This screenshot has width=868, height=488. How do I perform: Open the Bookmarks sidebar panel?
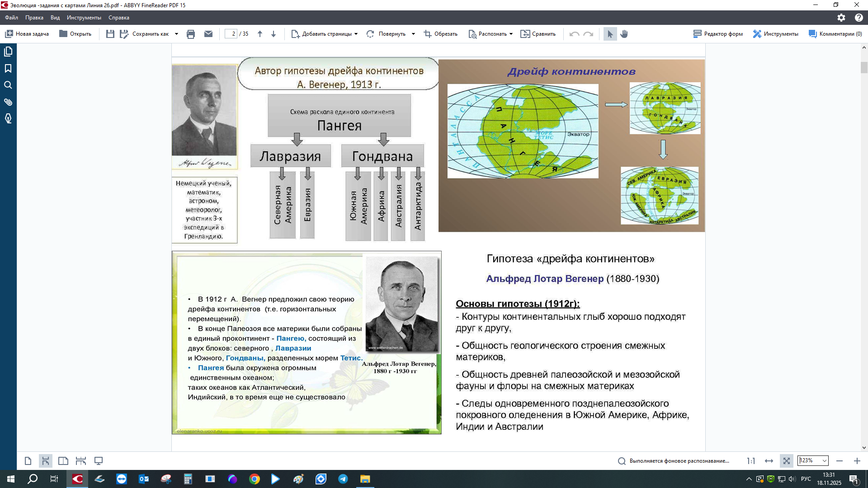pos(8,68)
